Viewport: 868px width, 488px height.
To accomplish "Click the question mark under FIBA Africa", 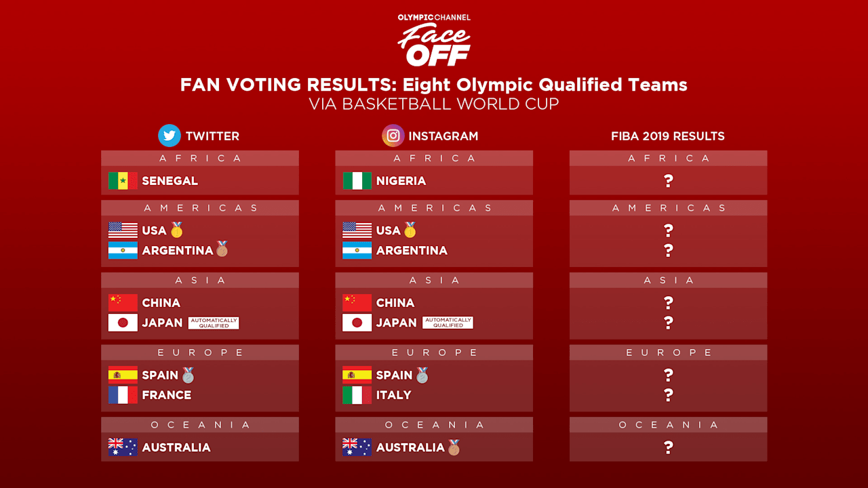I will (669, 181).
